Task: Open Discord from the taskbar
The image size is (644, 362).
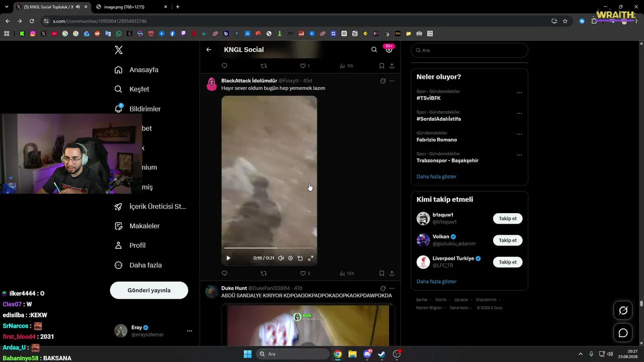Action: tap(367, 354)
